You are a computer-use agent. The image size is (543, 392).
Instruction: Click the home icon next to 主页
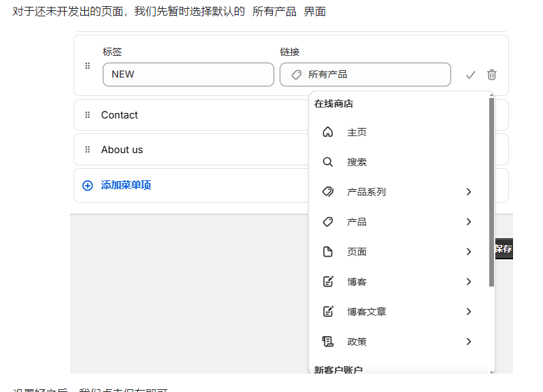click(x=327, y=132)
